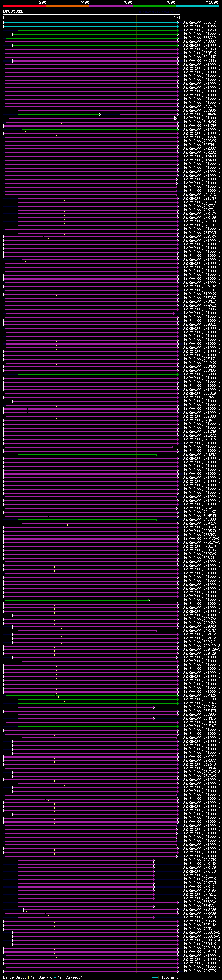This screenshot has width=222, height=980.
Task: Select the UniRef100_B3N3C4 label
Action: [x=199, y=906]
